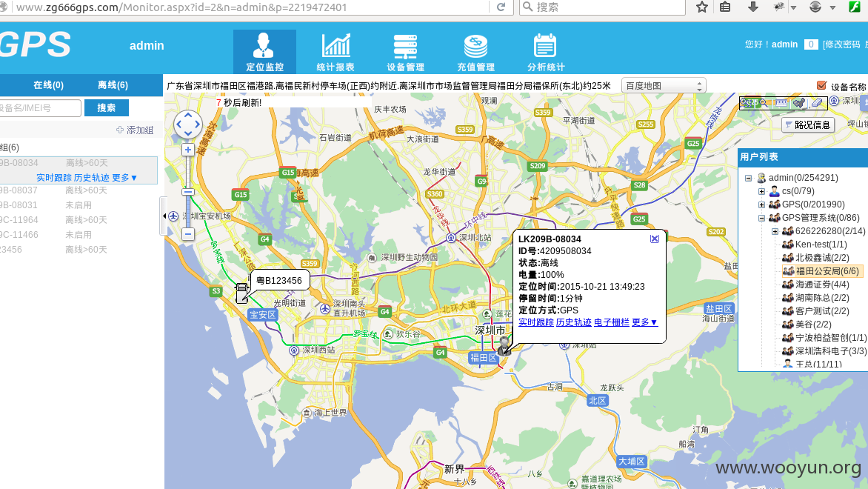The height and width of the screenshot is (489, 868).
Task: Select Ken-test(1/1) in user list
Action: (x=821, y=245)
